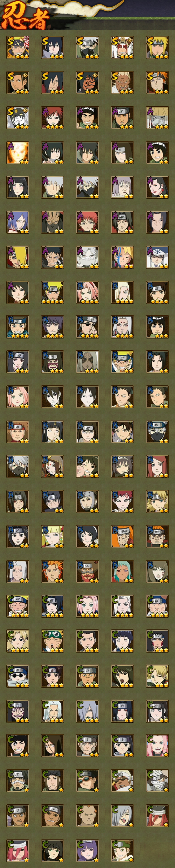Select S-rank Jiraiya with white hair
Image resolution: width=175 pixels, height=868 pixels.
pyautogui.click(x=122, y=47)
